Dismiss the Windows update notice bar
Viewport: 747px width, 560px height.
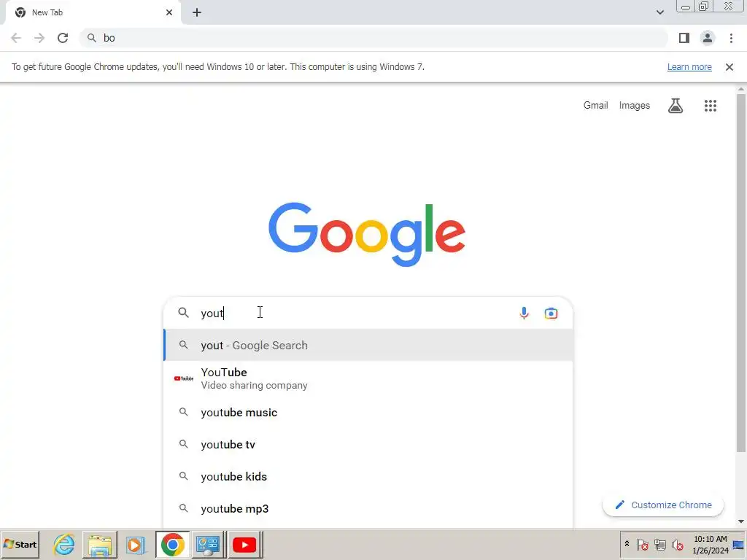729,67
